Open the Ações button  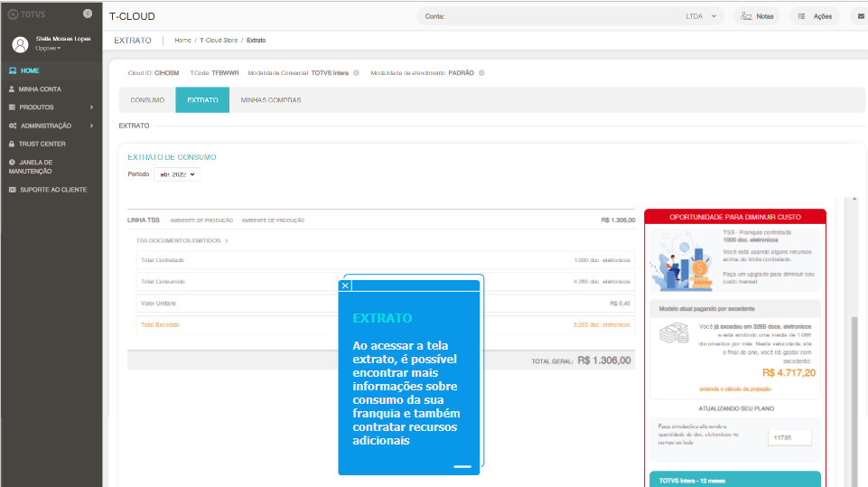[x=815, y=16]
